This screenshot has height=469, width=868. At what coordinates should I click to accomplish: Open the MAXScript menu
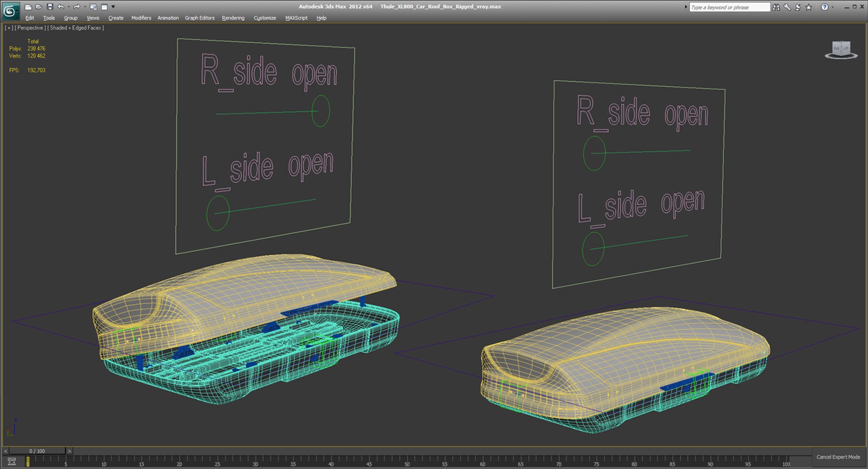tap(296, 18)
